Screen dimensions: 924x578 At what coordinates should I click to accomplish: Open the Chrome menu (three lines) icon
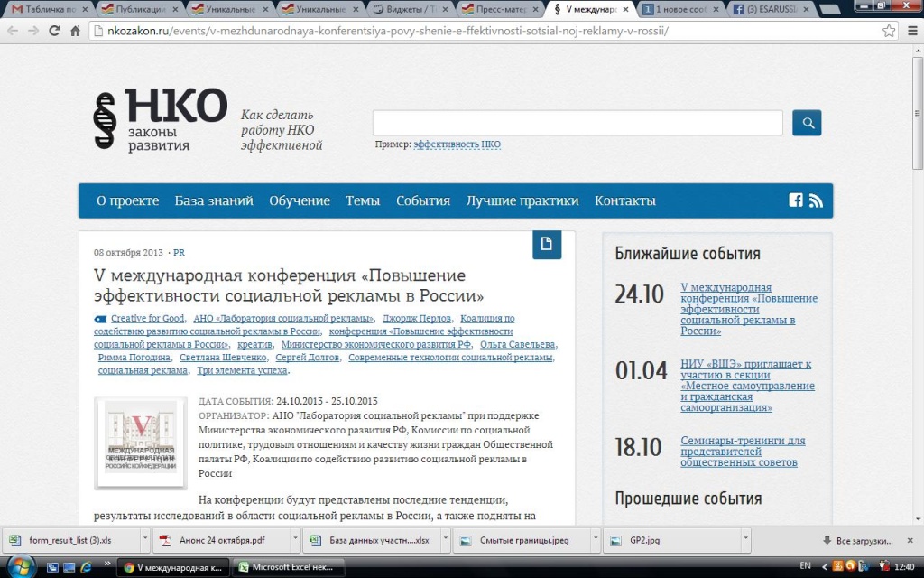(x=912, y=31)
